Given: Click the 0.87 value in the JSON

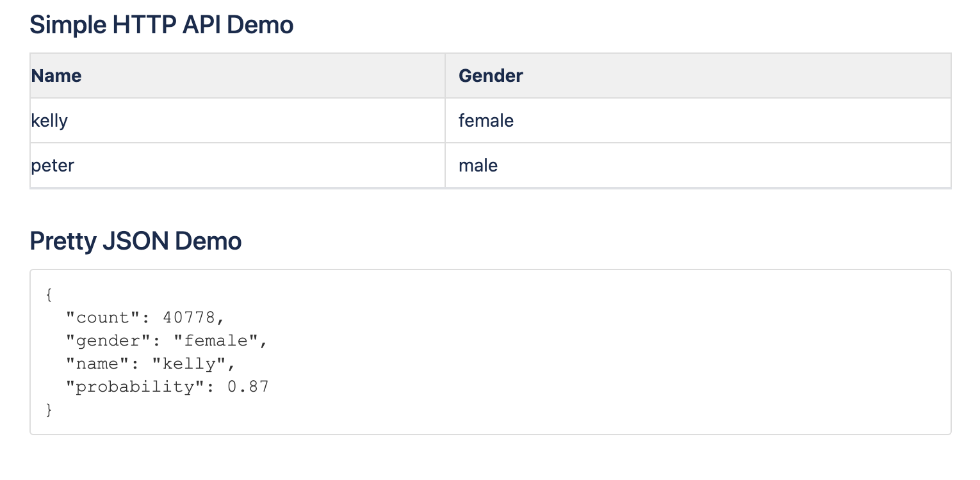Looking at the screenshot, I should click(248, 387).
